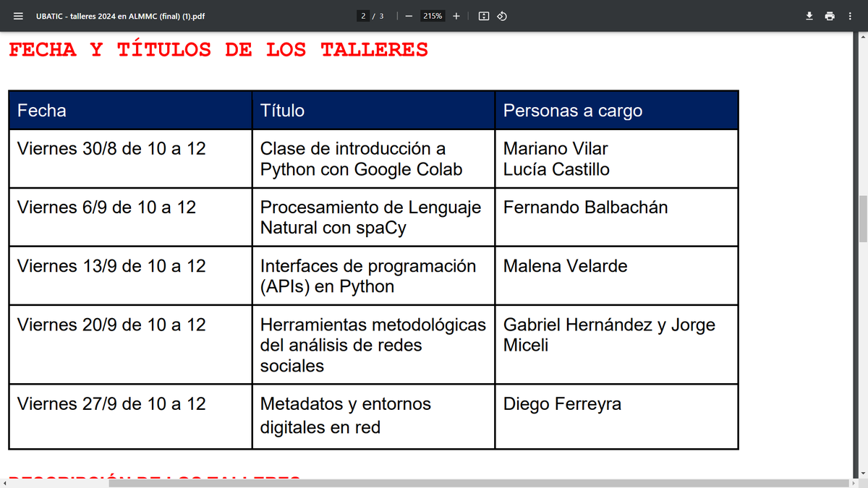The height and width of the screenshot is (488, 868).
Task: Click the name 'Fernando Balbachán'
Action: pyautogui.click(x=585, y=207)
